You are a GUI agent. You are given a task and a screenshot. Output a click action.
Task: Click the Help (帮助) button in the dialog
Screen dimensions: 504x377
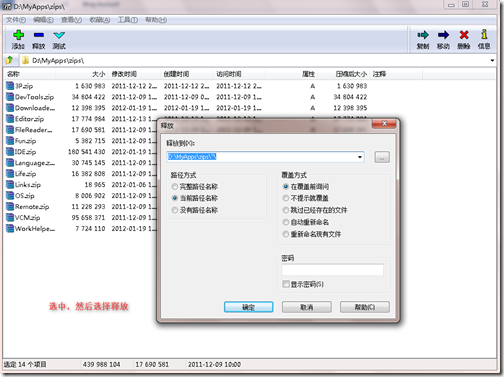click(365, 307)
